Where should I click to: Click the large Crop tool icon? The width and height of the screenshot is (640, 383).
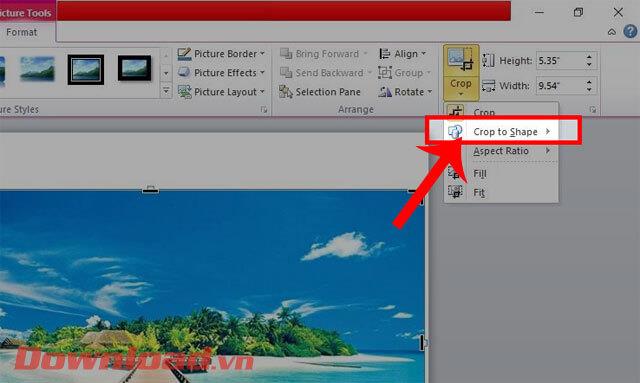click(460, 60)
